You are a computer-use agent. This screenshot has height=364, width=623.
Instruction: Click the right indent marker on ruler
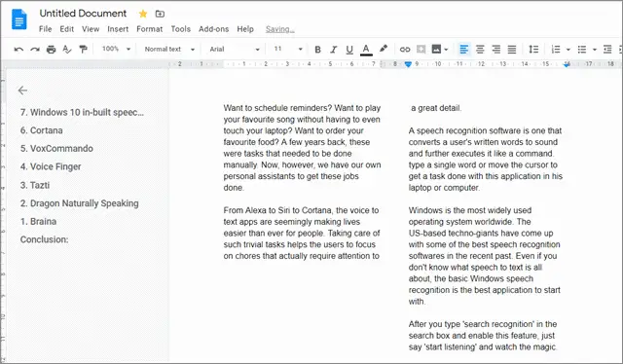click(x=567, y=64)
